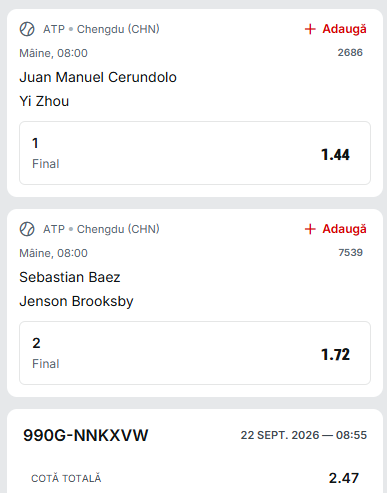Open Sebastian Baez player name
Screen dimensions: 387x493
tap(70, 277)
